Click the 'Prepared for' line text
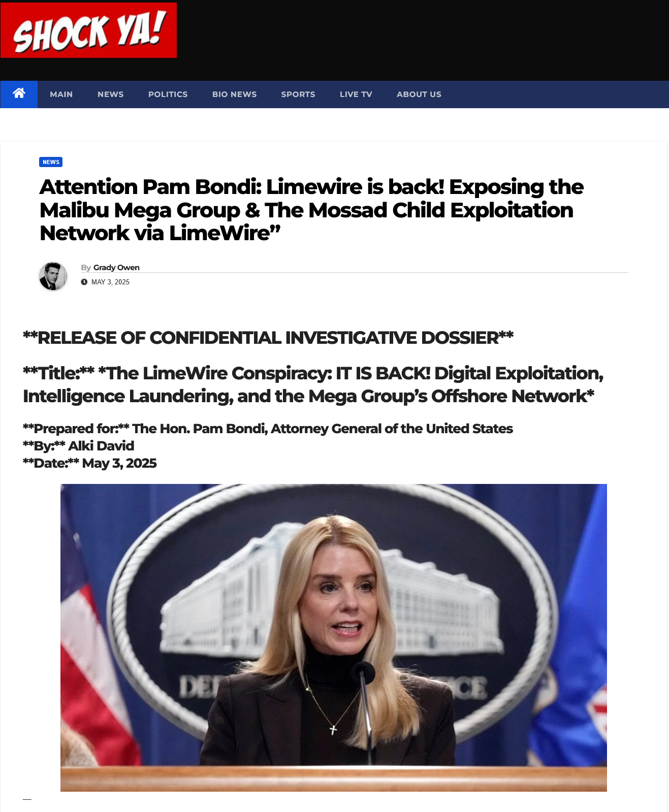Viewport: 669px width, 812px height. coord(268,429)
